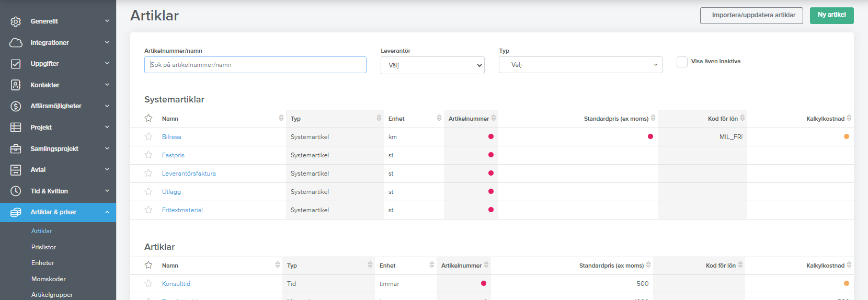
Task: Expand the Projekt menu chevron
Action: pyautogui.click(x=107, y=127)
